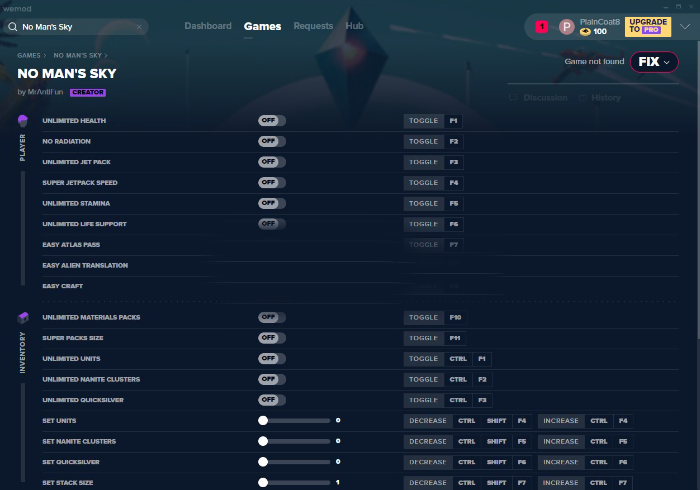This screenshot has width=700, height=490.
Task: Click the coin balance icon
Action: 585,32
